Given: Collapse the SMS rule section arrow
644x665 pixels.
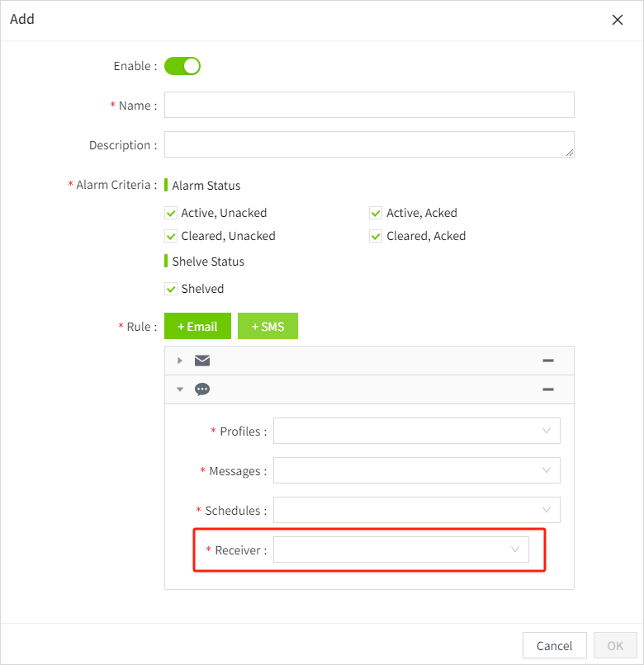Looking at the screenshot, I should tap(180, 389).
